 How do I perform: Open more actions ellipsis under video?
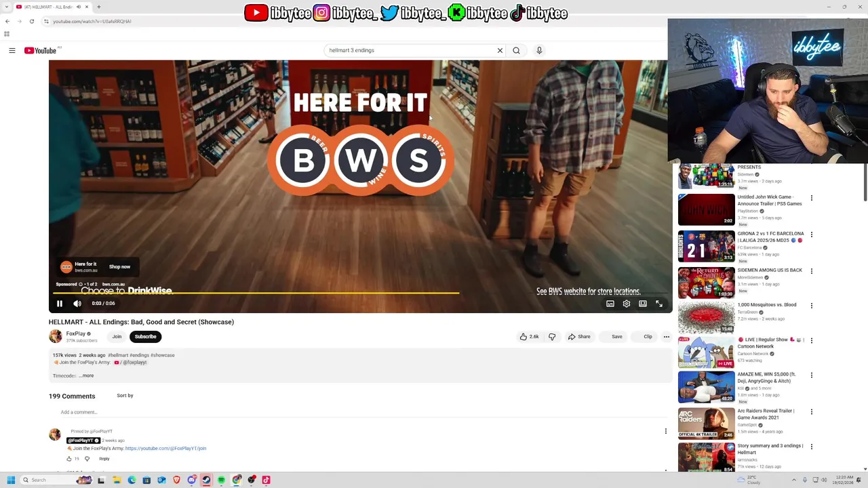pyautogui.click(x=667, y=337)
